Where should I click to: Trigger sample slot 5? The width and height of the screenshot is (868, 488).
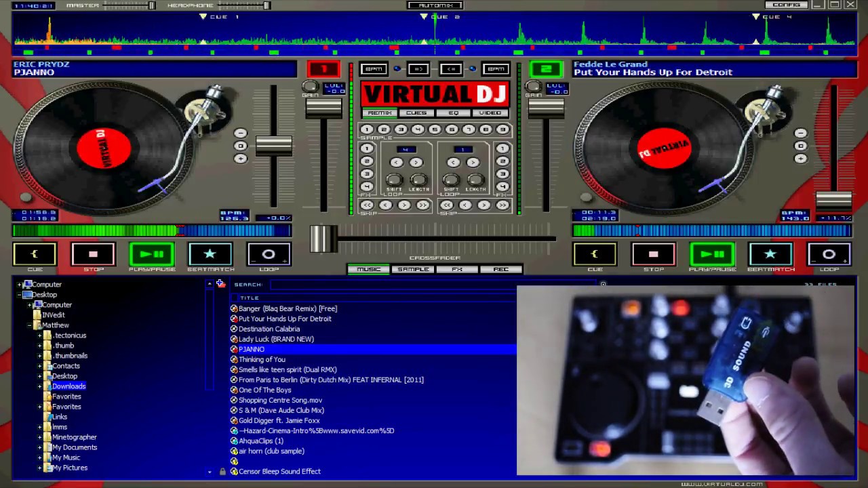(435, 129)
